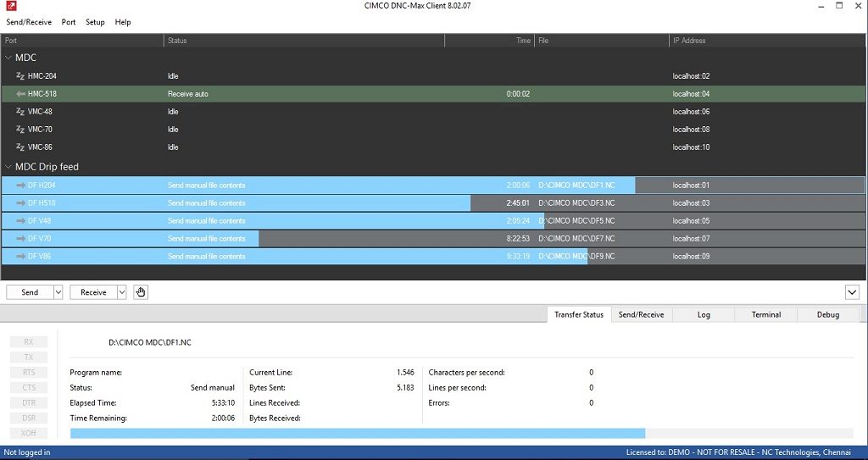Select the DF V86 drip feed row

(x=433, y=257)
